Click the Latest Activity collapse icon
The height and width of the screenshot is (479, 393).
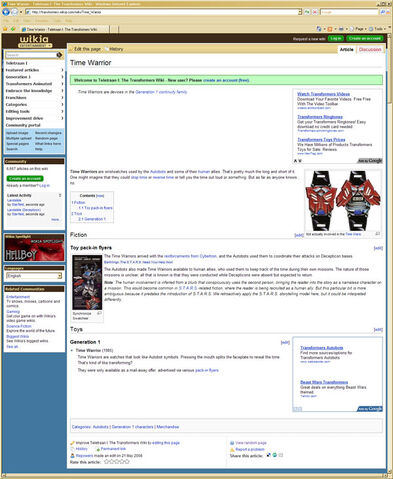coord(60,195)
